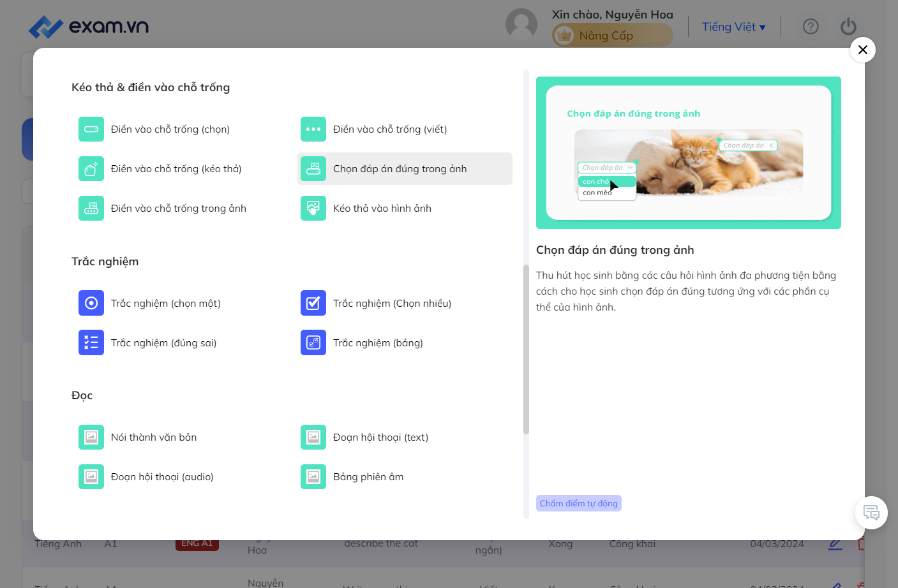Select the Kéo thả vào hình ảnh label
Screen dimensions: 898x588
coord(382,208)
